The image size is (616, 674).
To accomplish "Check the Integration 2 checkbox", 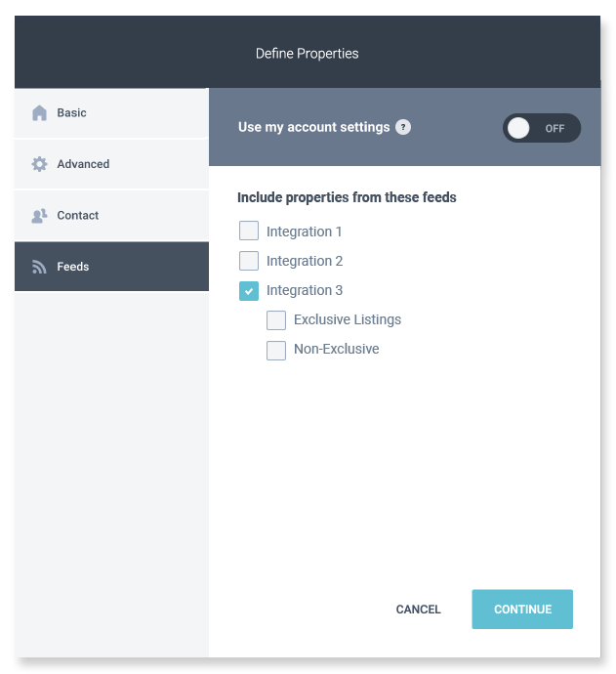I will (249, 261).
